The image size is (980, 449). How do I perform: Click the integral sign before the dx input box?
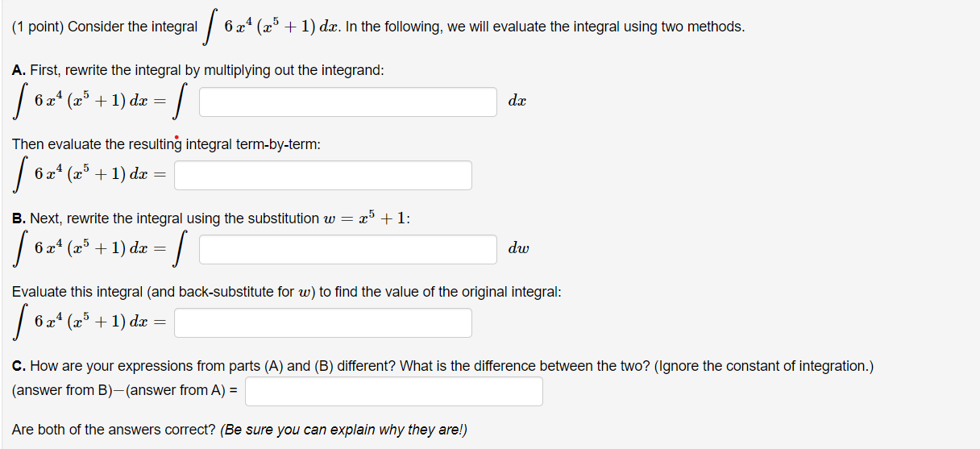[185, 102]
